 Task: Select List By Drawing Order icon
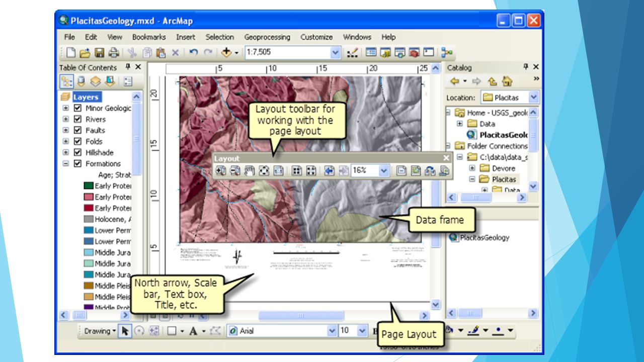(x=66, y=81)
